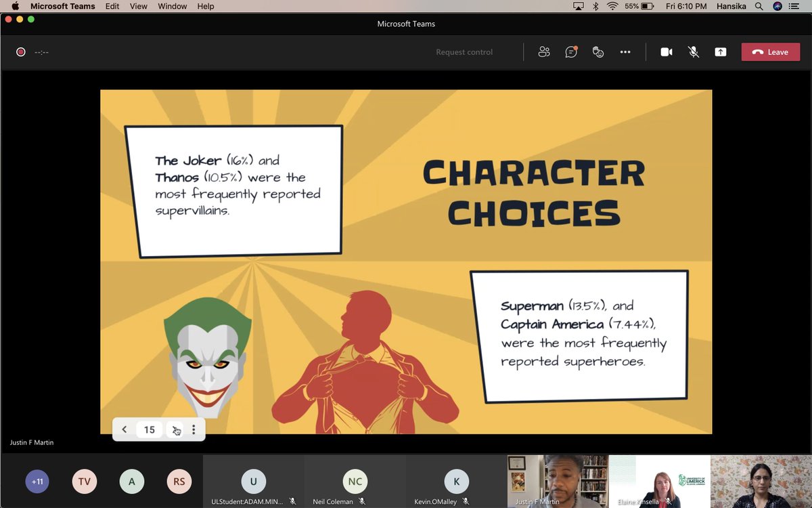This screenshot has width=812, height=508.
Task: Click the Joker supervillains text box
Action: tap(234, 191)
